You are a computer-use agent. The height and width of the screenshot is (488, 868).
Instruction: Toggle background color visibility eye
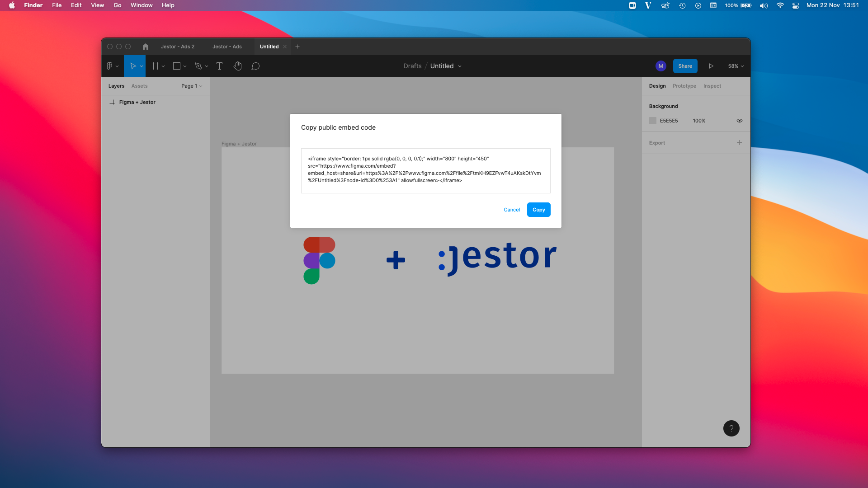(740, 121)
